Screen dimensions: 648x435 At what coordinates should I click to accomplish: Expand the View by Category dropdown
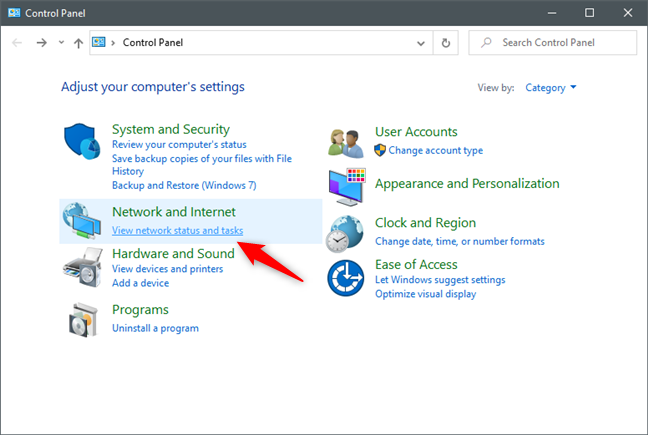[551, 88]
